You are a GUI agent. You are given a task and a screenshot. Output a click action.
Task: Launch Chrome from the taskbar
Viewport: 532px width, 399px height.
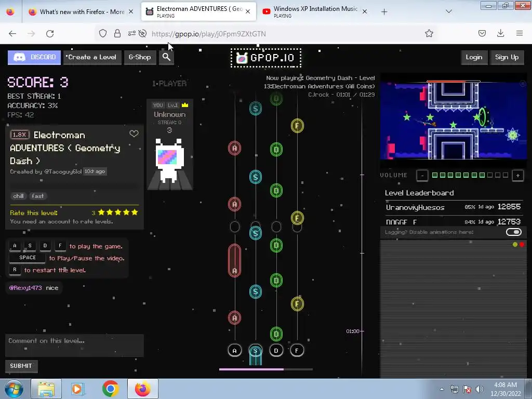(x=110, y=389)
